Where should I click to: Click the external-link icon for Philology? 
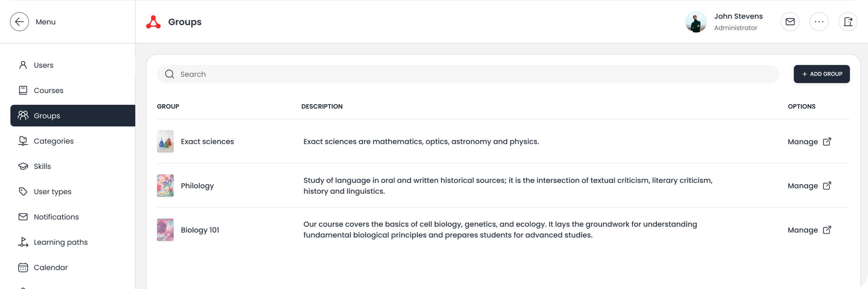tap(827, 186)
